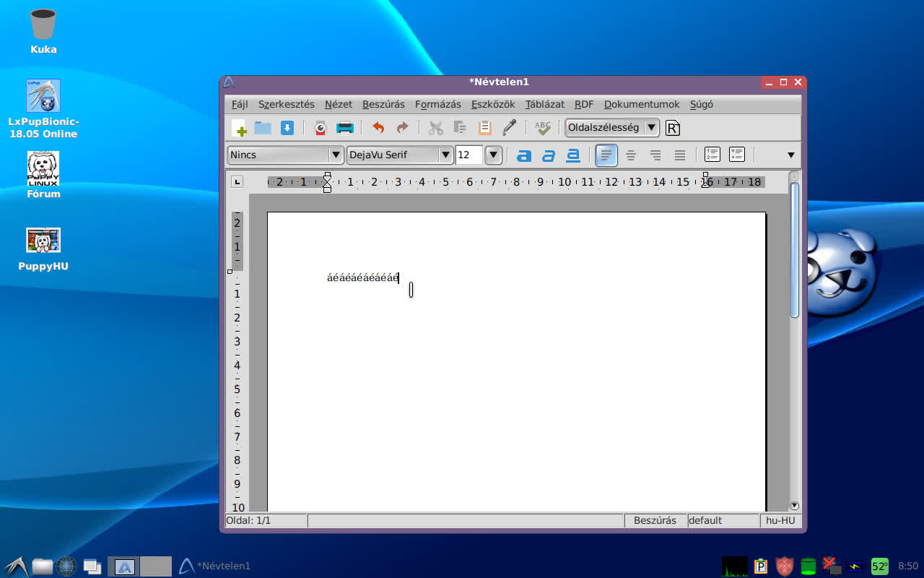Open the Eszközök menu
The width and height of the screenshot is (924, 578).
(x=493, y=104)
